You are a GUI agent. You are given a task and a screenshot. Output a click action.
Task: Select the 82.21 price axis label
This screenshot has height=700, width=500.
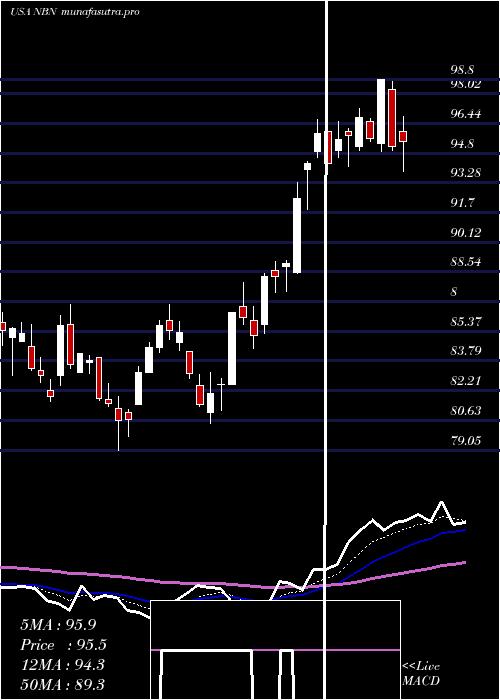[x=466, y=381]
